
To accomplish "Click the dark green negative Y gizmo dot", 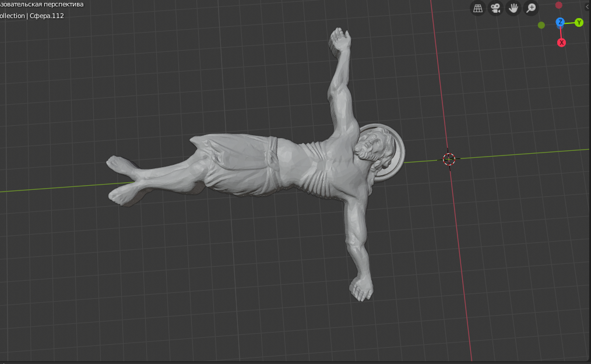I will 541,25.
